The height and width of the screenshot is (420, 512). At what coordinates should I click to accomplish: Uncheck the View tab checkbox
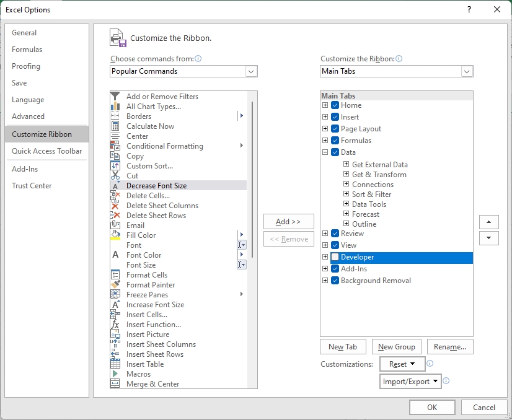pos(335,245)
